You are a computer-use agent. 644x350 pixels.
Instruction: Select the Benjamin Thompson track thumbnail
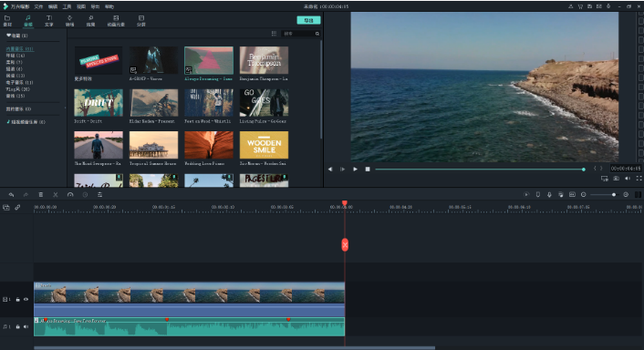tap(264, 60)
